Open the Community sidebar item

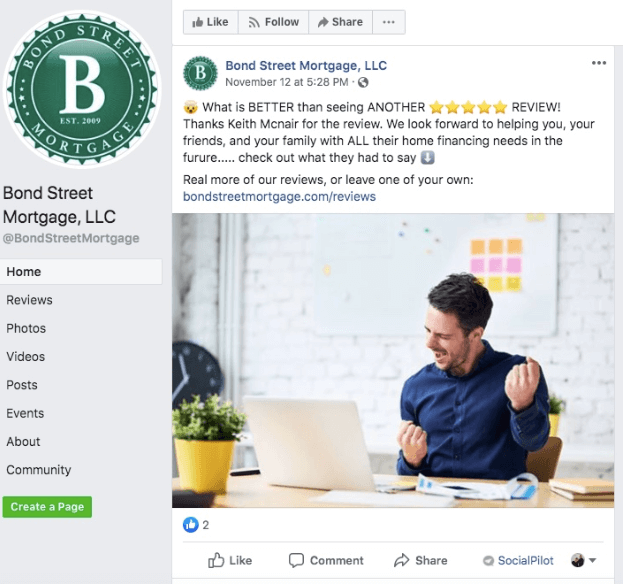[39, 470]
